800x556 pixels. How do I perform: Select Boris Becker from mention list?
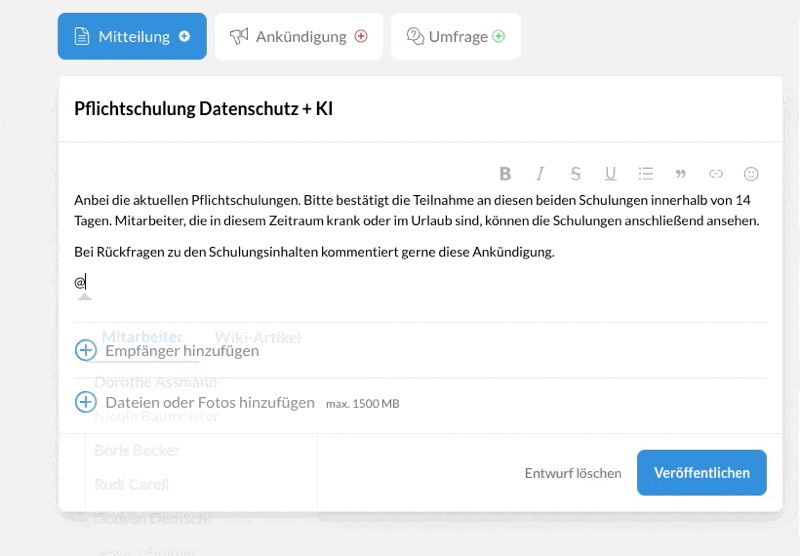point(137,450)
